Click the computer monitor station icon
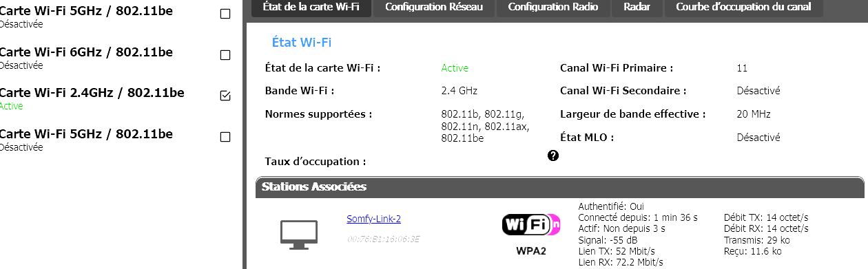Image resolution: width=868 pixels, height=269 pixels. pyautogui.click(x=298, y=235)
